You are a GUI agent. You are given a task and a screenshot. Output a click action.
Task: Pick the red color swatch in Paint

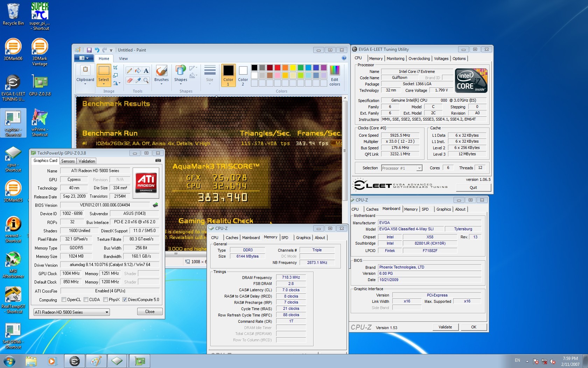click(x=277, y=68)
